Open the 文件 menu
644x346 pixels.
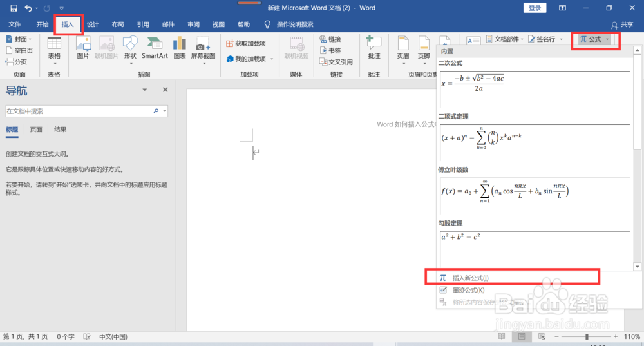tap(15, 24)
